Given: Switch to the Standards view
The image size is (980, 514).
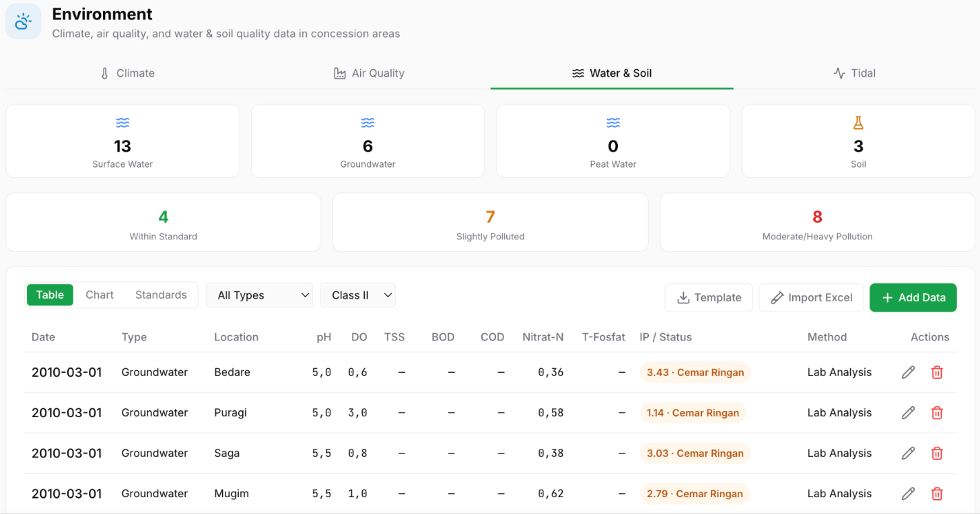Looking at the screenshot, I should tap(161, 295).
